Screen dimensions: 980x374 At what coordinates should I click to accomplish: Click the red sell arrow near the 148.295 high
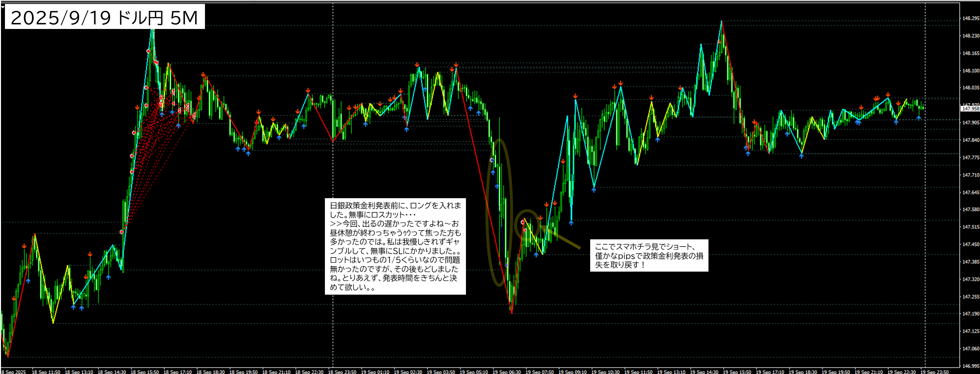point(719,41)
